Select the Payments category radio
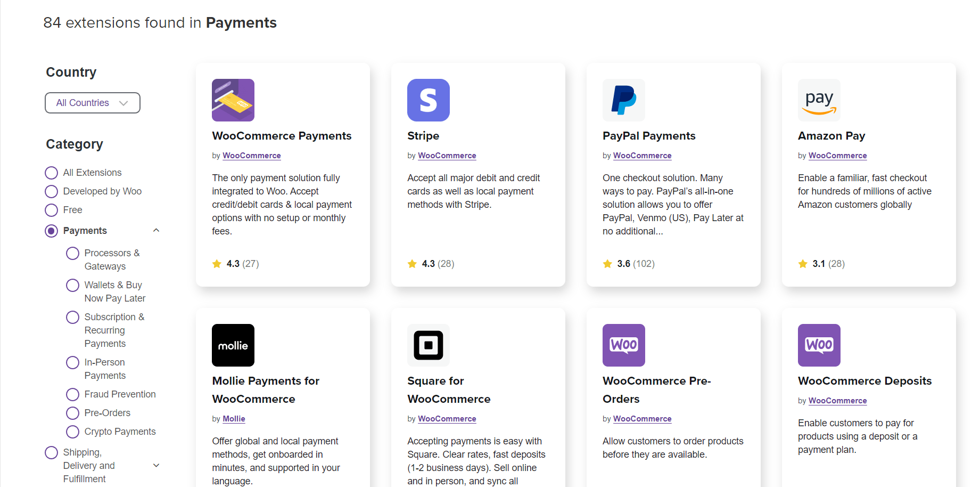The height and width of the screenshot is (487, 980). [x=51, y=231]
